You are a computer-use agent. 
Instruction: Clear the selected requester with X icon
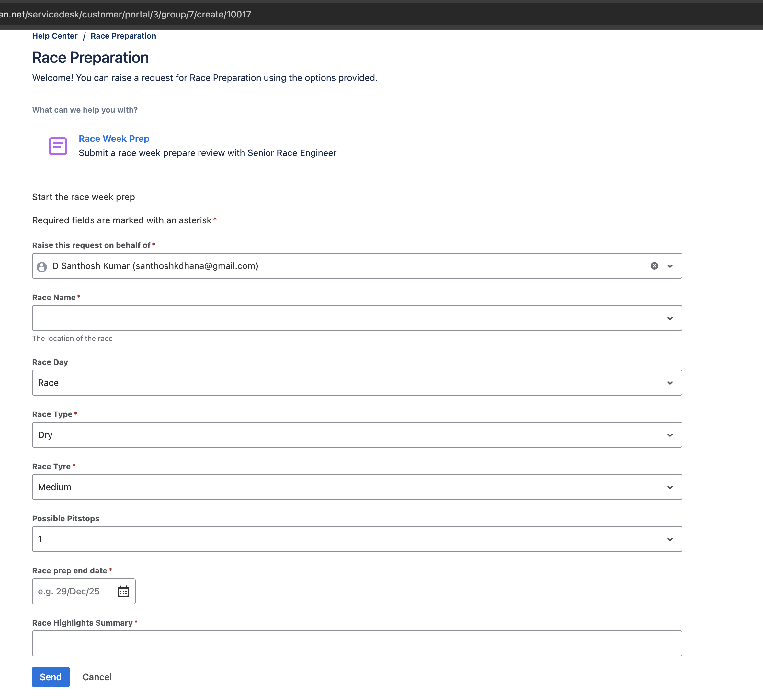point(654,266)
